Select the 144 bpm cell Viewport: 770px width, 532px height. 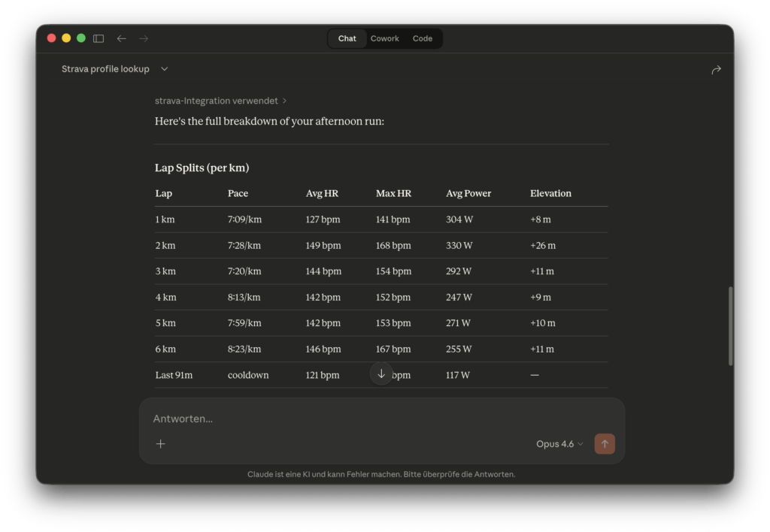323,271
